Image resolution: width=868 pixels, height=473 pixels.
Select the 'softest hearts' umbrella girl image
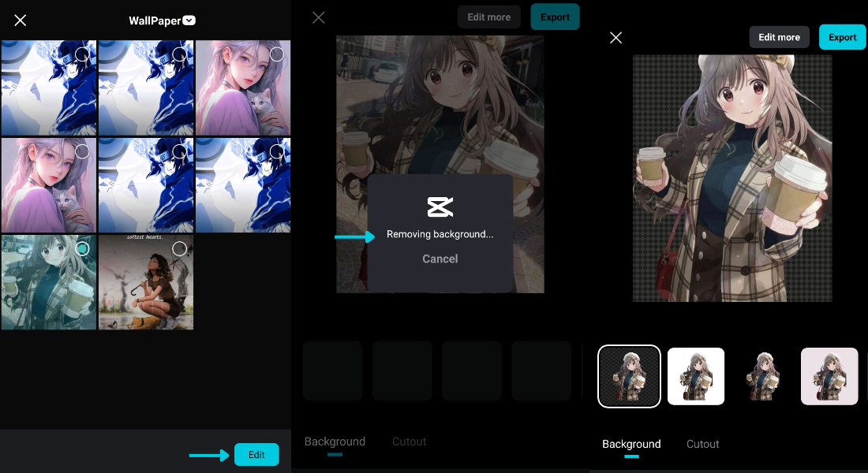pos(179,249)
